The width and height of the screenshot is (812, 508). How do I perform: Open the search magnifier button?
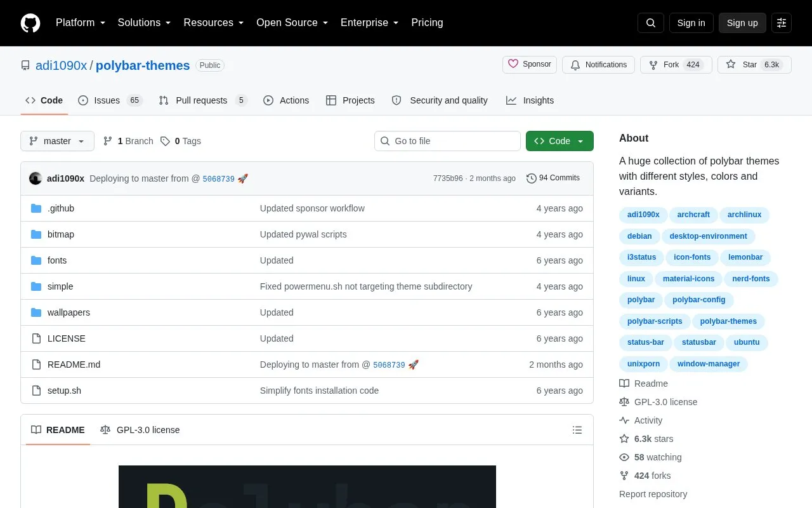[651, 23]
